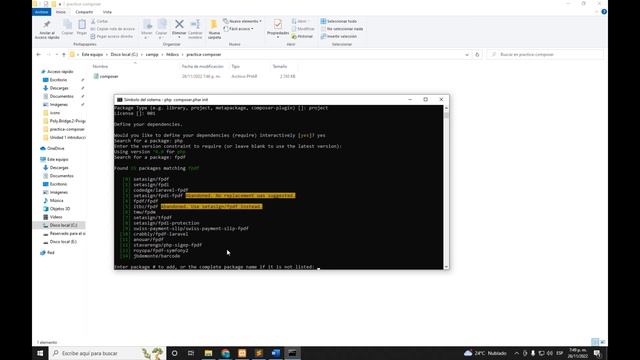Viewport: 640px width, 360px height.
Task: Click Invertir selección
Action: [x=339, y=36]
